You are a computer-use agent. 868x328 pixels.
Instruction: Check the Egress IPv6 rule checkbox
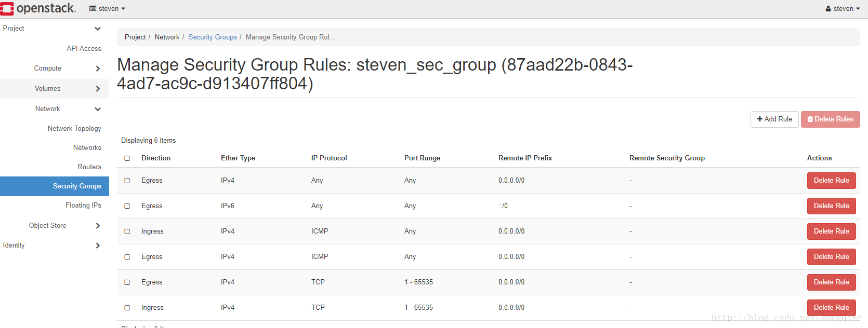[127, 206]
